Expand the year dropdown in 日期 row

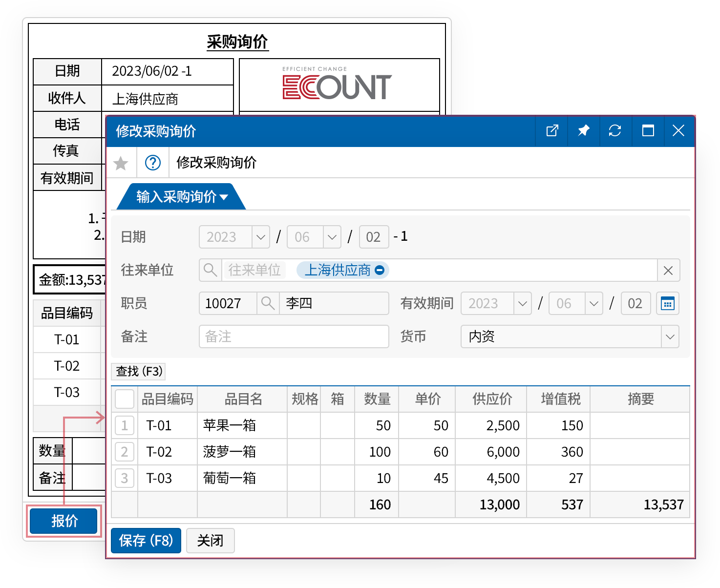(260, 237)
